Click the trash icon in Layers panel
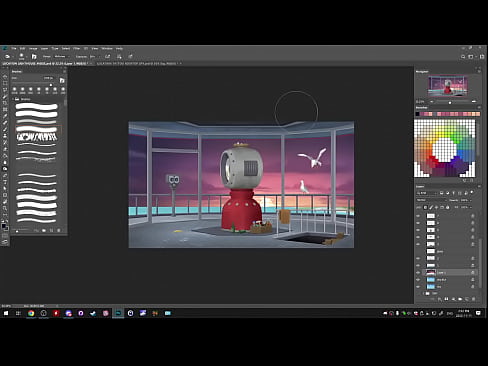Image resolution: width=488 pixels, height=366 pixels. (474, 299)
